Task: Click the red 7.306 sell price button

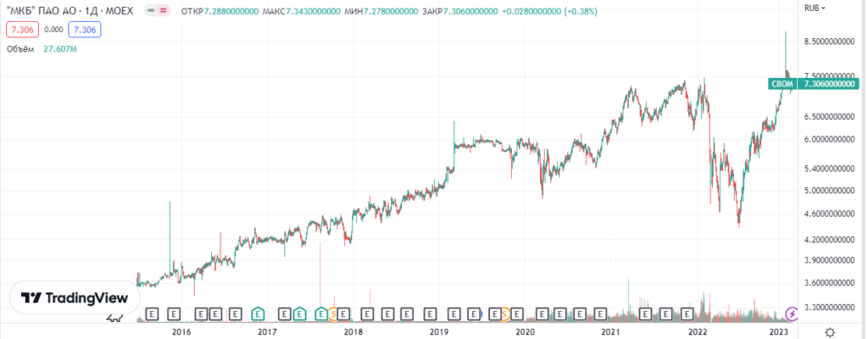Action: pyautogui.click(x=22, y=30)
